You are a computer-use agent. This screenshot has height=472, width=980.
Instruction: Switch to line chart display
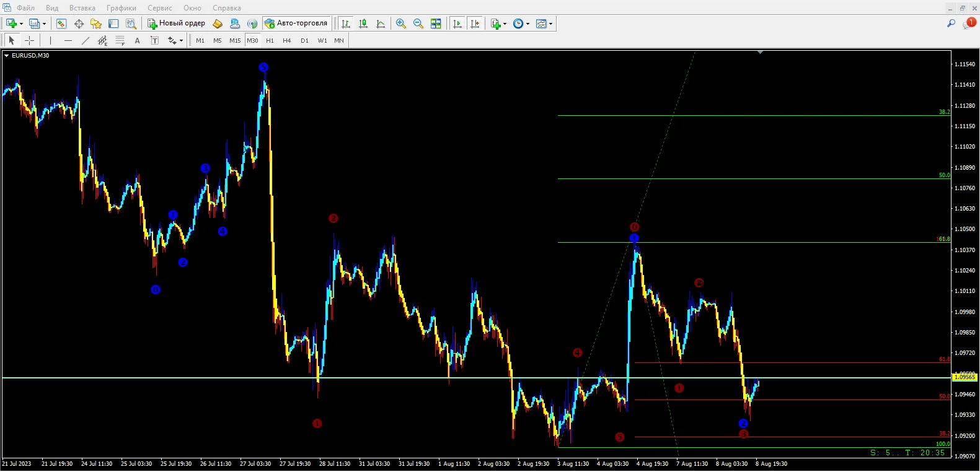click(x=381, y=24)
